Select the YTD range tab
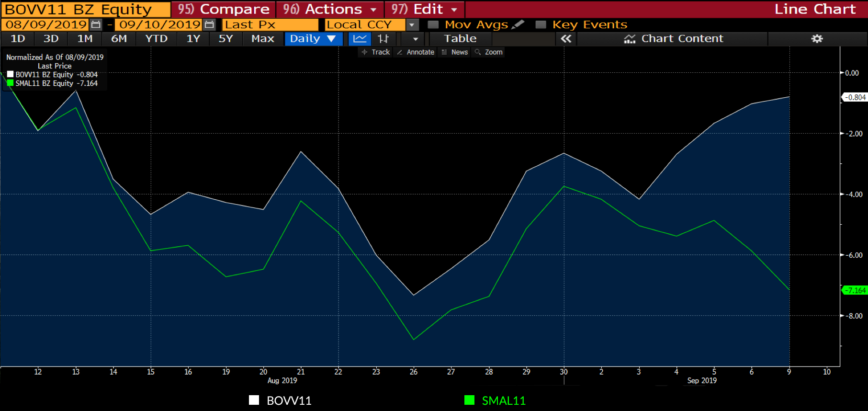 pyautogui.click(x=157, y=39)
